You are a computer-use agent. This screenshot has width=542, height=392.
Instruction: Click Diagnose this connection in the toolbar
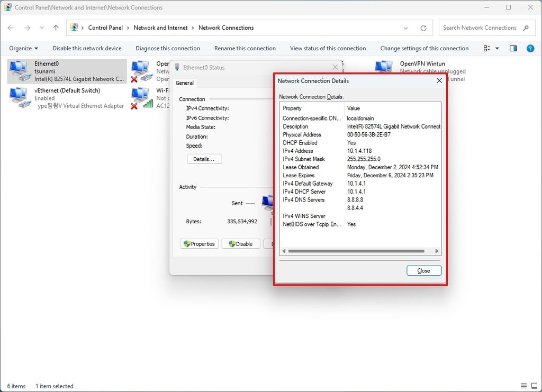point(168,48)
